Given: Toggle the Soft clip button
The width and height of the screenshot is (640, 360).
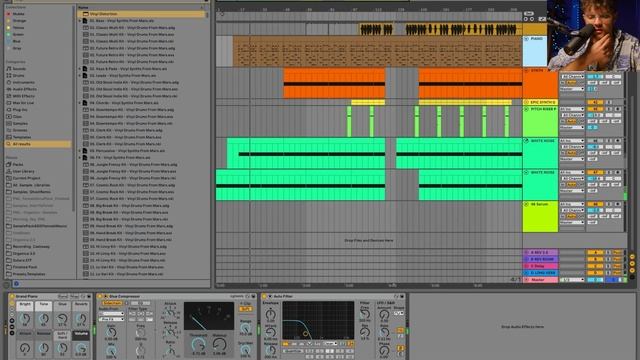Looking at the screenshot, I should pyautogui.click(x=246, y=309).
